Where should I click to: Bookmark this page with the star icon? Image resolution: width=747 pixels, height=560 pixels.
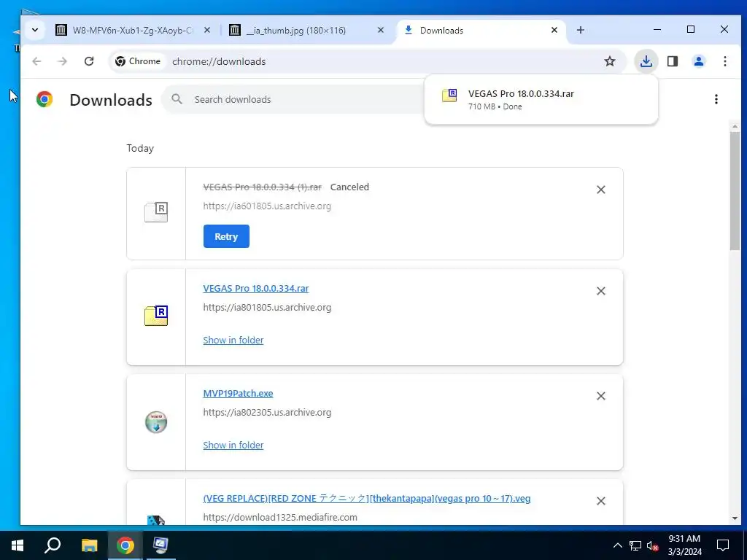tap(610, 61)
